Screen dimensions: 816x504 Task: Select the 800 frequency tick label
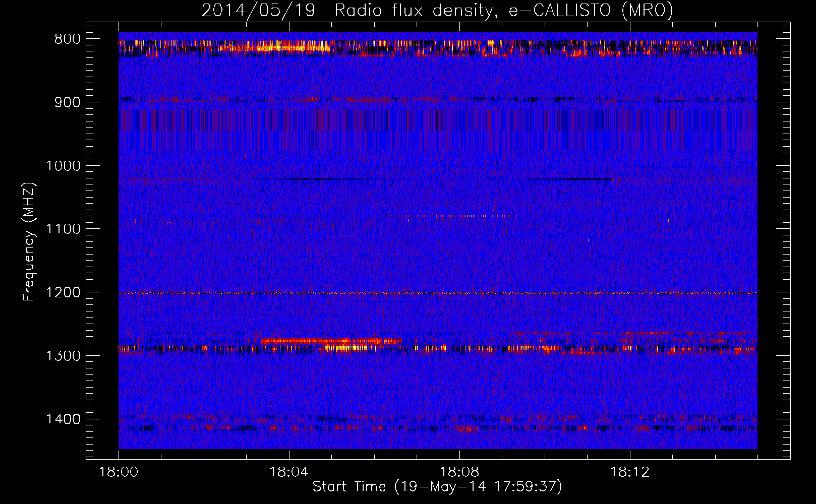[x=68, y=39]
